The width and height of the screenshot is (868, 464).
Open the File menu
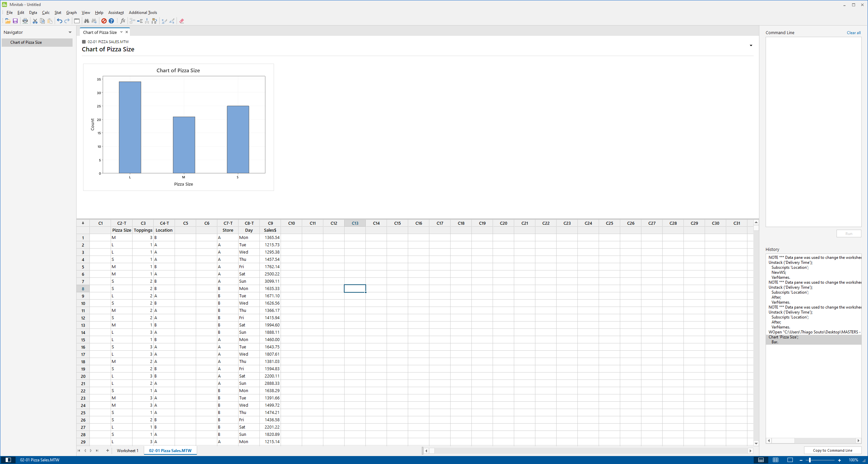point(9,13)
